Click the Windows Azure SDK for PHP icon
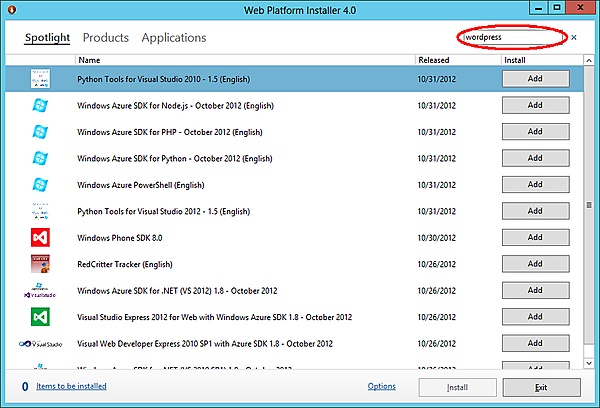Screen dimensions: 600x408 point(40,131)
